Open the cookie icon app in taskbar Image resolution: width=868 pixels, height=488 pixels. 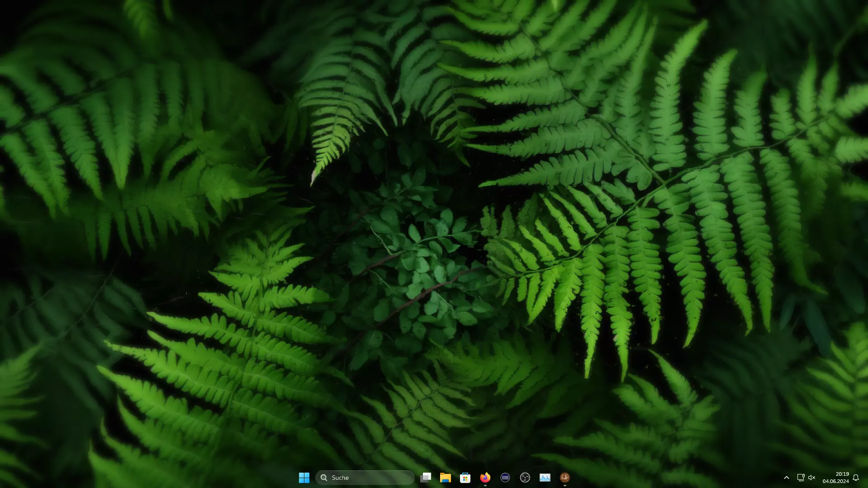click(565, 478)
